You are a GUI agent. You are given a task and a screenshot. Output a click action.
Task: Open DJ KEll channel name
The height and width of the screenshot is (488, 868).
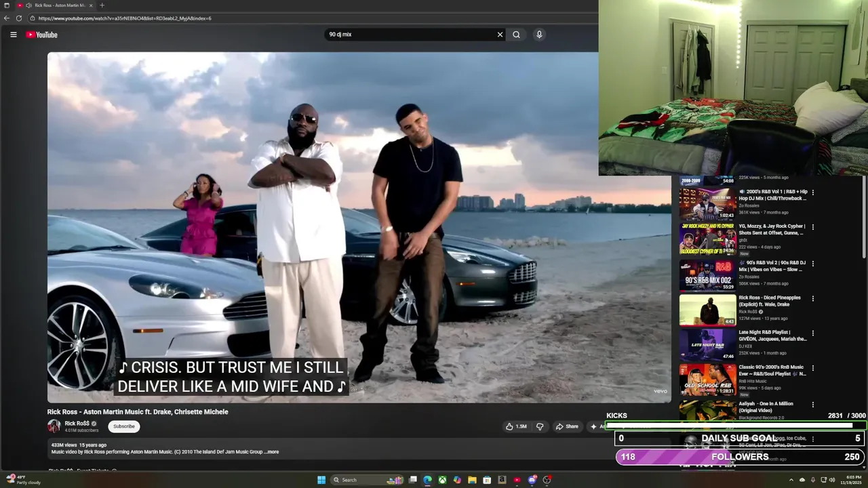(x=745, y=346)
